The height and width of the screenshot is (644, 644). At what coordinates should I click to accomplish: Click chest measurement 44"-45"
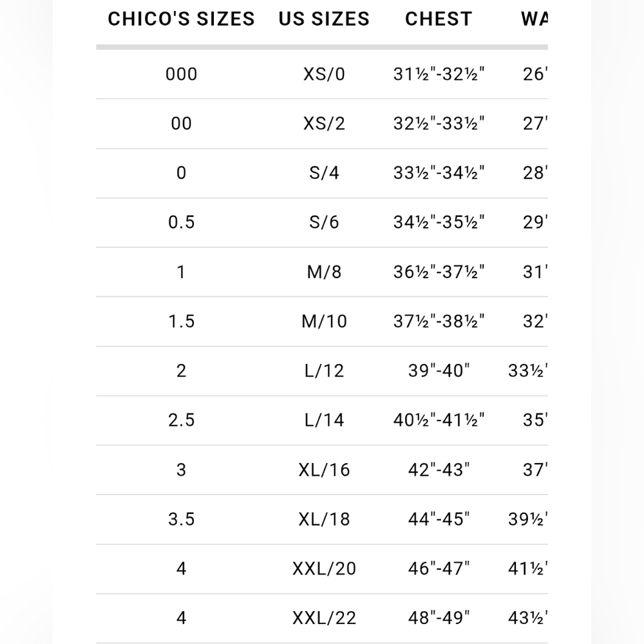pyautogui.click(x=439, y=519)
